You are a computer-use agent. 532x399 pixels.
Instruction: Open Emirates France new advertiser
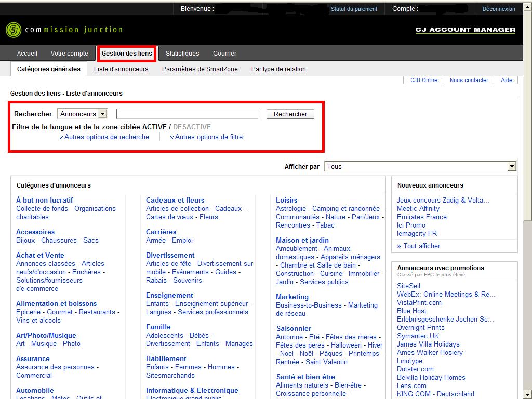point(422,217)
